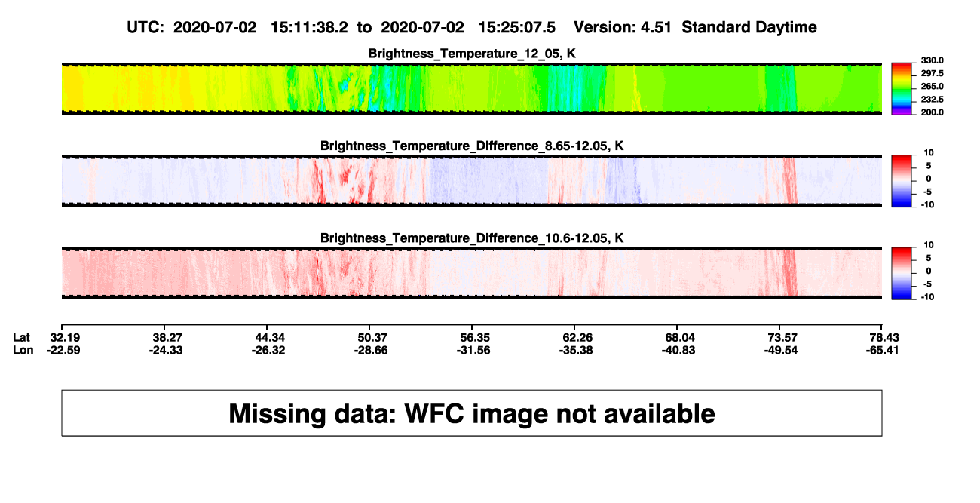The image size is (980, 503).
Task: Click the latitude value 78.43
Action: click(884, 337)
